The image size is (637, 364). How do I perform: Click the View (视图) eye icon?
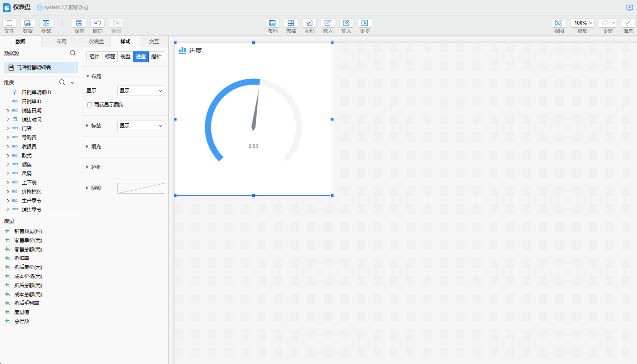pyautogui.click(x=559, y=23)
